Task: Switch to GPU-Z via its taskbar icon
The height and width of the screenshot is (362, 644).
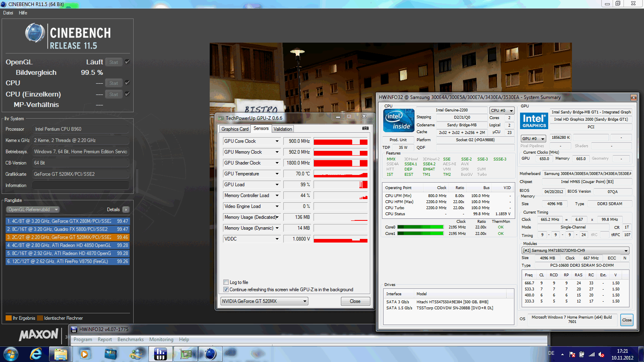Action: click(x=186, y=354)
